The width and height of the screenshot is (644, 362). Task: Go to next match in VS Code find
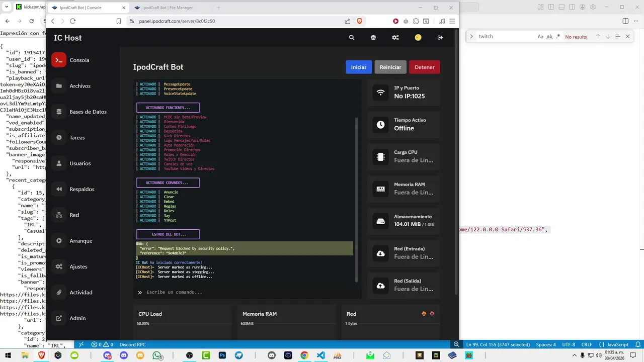[608, 37]
